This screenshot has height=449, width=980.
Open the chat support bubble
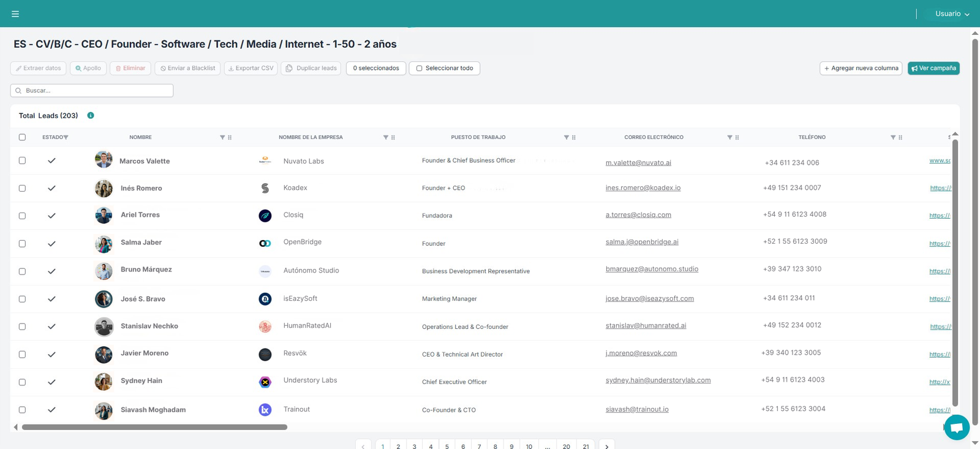pyautogui.click(x=956, y=427)
